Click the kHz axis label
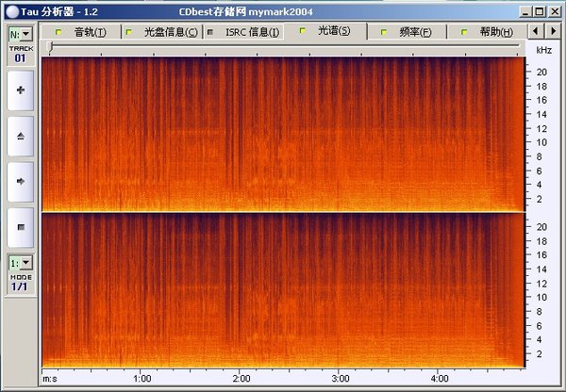Image resolution: width=566 pixels, height=392 pixels. click(x=543, y=50)
